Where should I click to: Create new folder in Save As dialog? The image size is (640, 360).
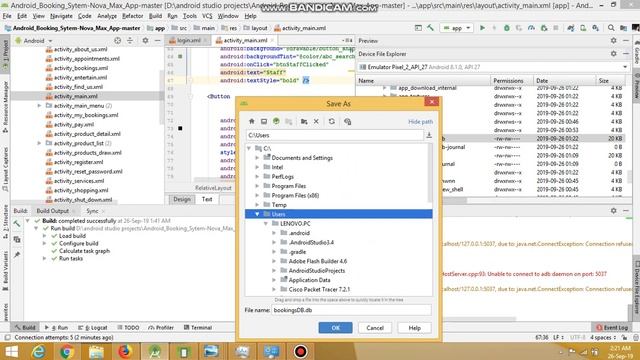pyautogui.click(x=304, y=121)
